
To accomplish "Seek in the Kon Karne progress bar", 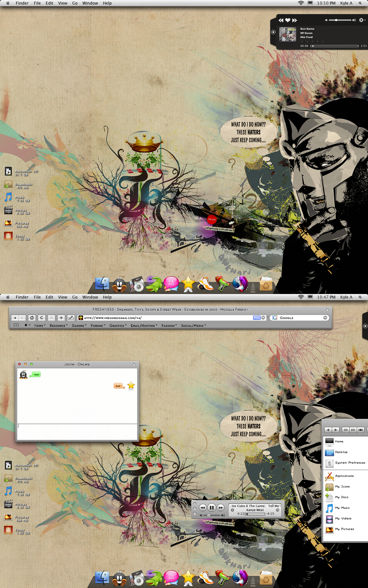I will 335,46.
